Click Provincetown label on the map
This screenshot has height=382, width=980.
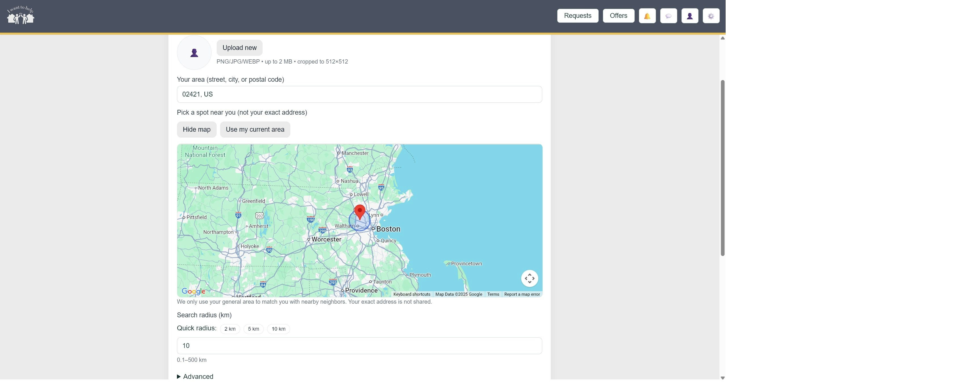point(466,264)
